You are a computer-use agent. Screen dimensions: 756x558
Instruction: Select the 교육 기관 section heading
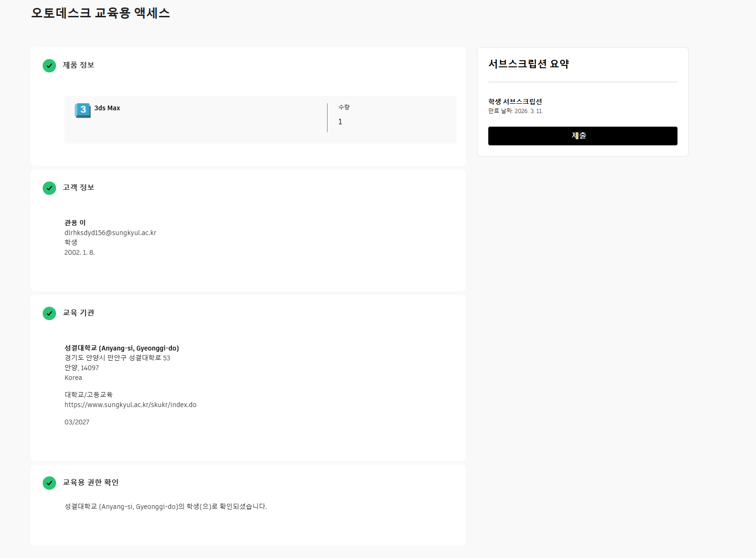(78, 313)
